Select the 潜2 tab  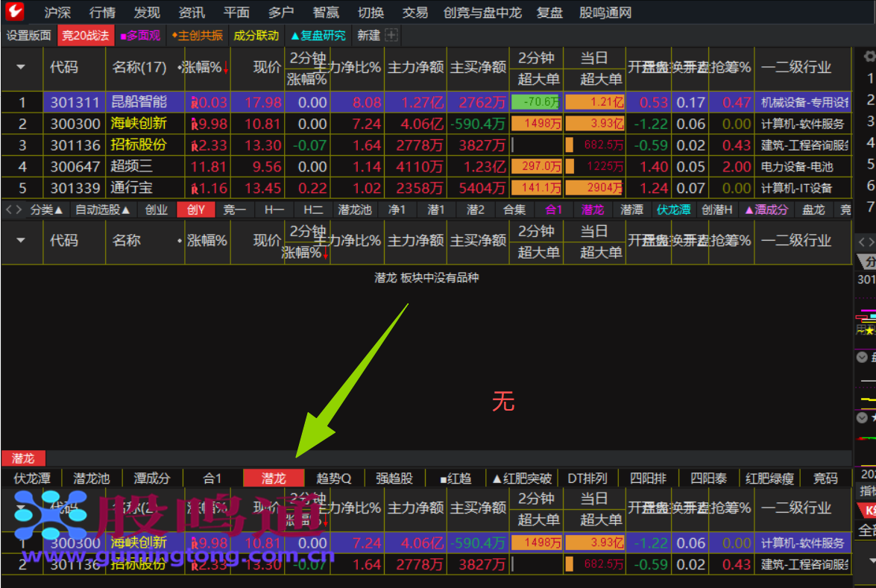point(475,209)
